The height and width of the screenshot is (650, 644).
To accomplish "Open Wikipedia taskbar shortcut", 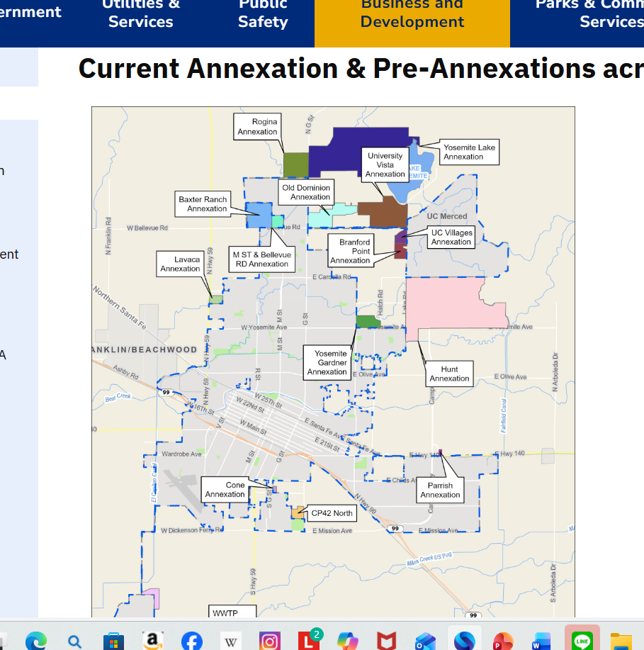I will [230, 641].
